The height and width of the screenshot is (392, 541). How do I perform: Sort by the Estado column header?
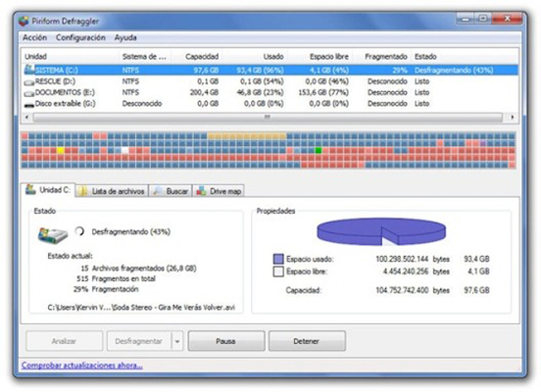[466, 57]
